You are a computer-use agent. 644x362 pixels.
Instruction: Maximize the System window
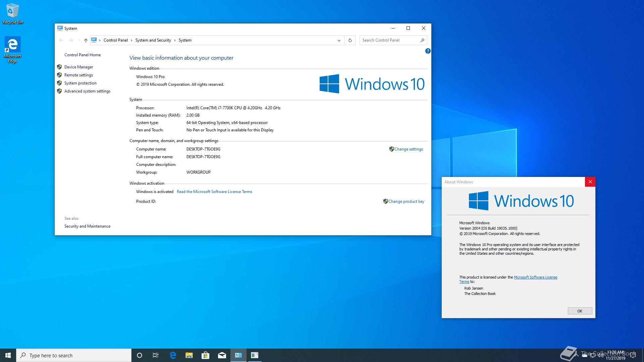[408, 28]
